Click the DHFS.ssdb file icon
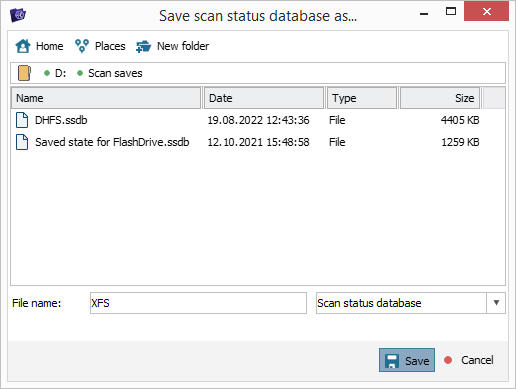 click(22, 120)
